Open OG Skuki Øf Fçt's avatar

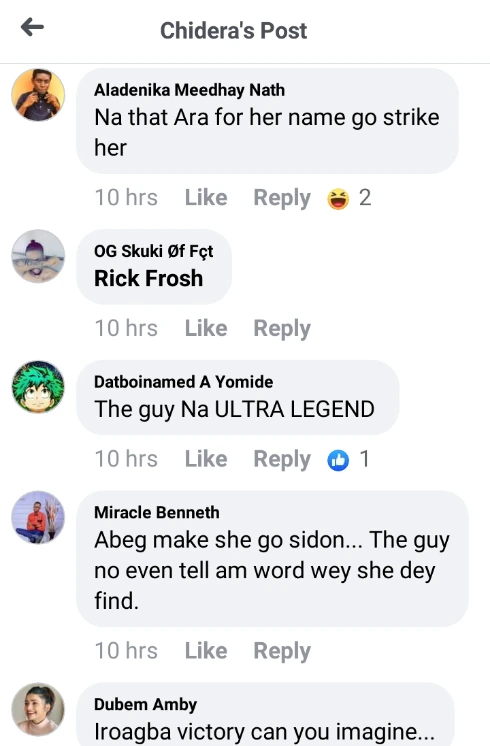(x=38, y=256)
